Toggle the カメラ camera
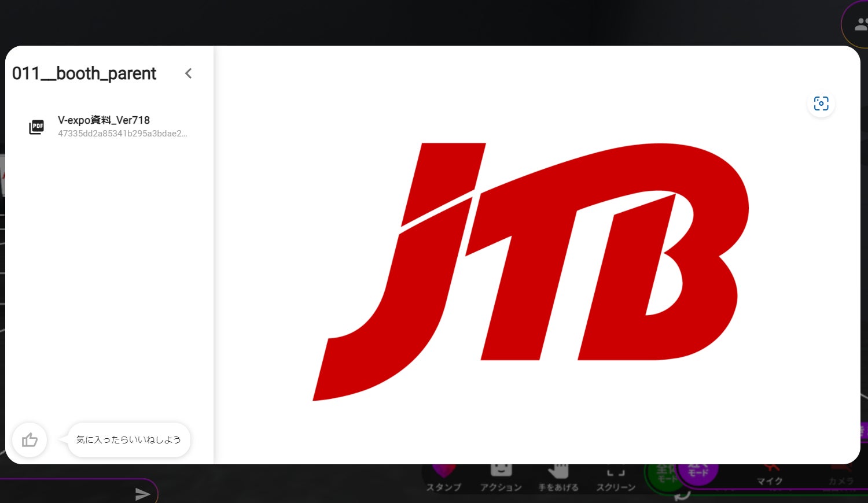Image resolution: width=868 pixels, height=503 pixels. coord(841,476)
